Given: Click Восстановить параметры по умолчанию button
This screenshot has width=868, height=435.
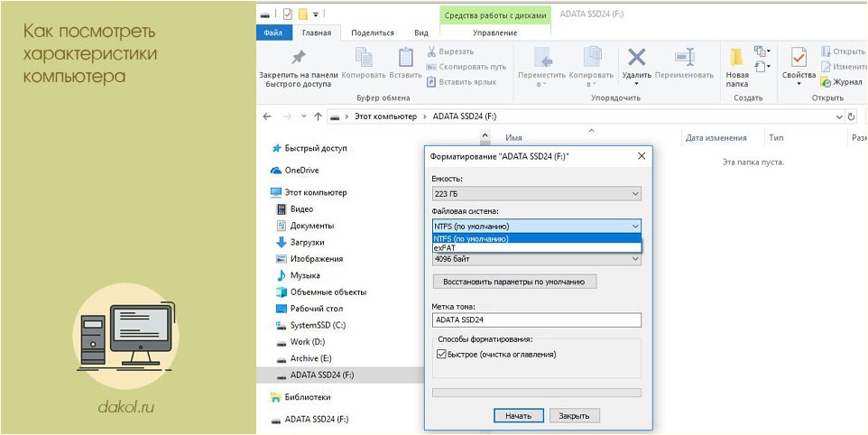Looking at the screenshot, I should click(513, 282).
